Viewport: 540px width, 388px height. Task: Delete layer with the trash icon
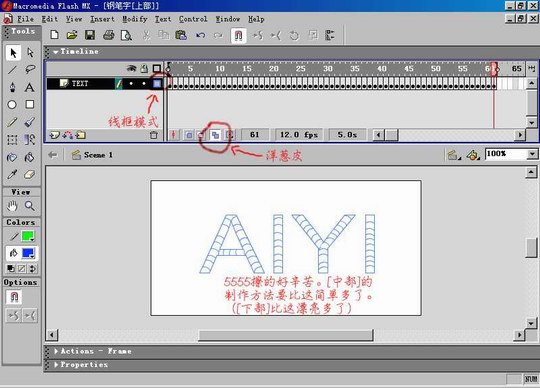pyautogui.click(x=154, y=135)
